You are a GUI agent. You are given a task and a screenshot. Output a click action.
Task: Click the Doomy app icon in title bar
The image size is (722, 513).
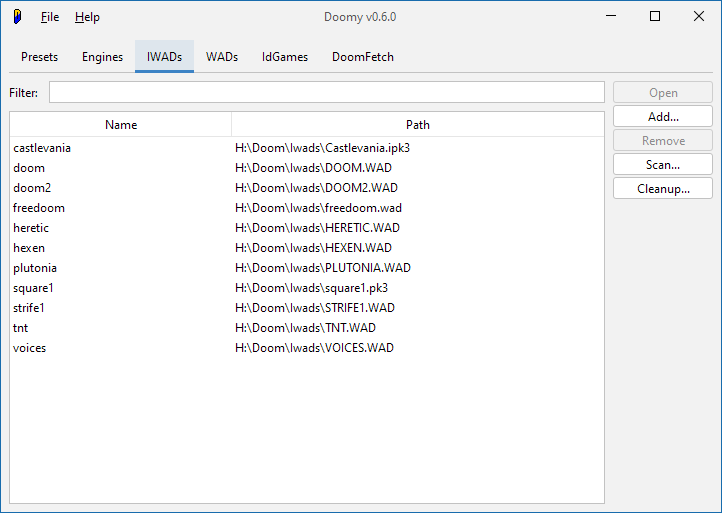tap(17, 17)
